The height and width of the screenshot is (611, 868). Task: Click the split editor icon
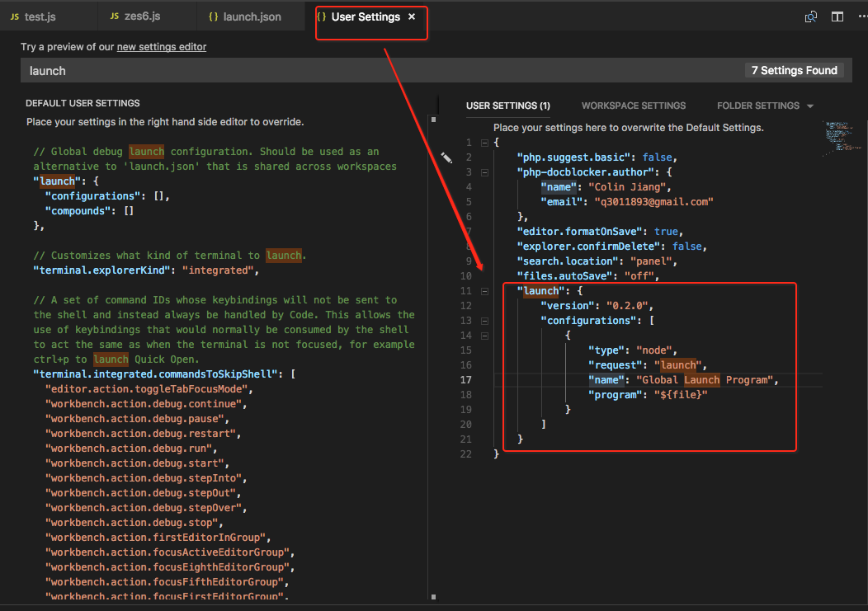pyautogui.click(x=837, y=16)
